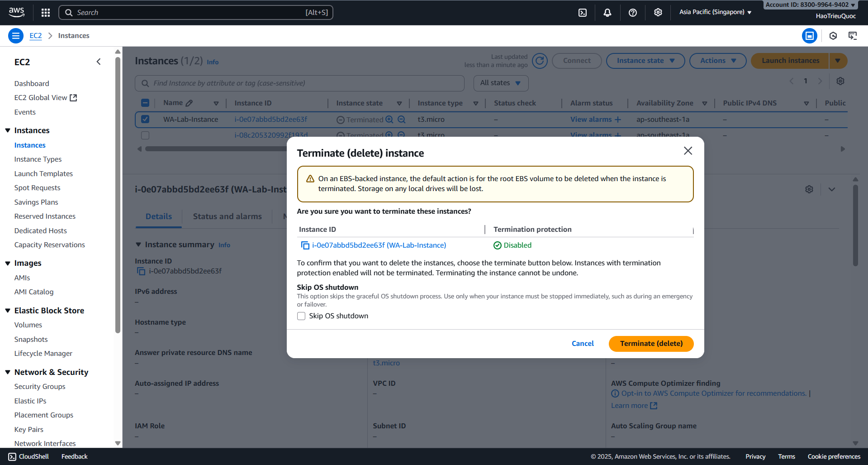Open the All states filter dropdown
This screenshot has height=465, width=868.
pyautogui.click(x=500, y=83)
